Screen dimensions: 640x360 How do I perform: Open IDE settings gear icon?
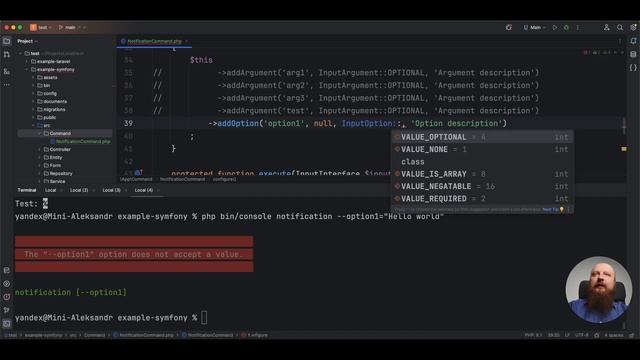[x=633, y=27]
